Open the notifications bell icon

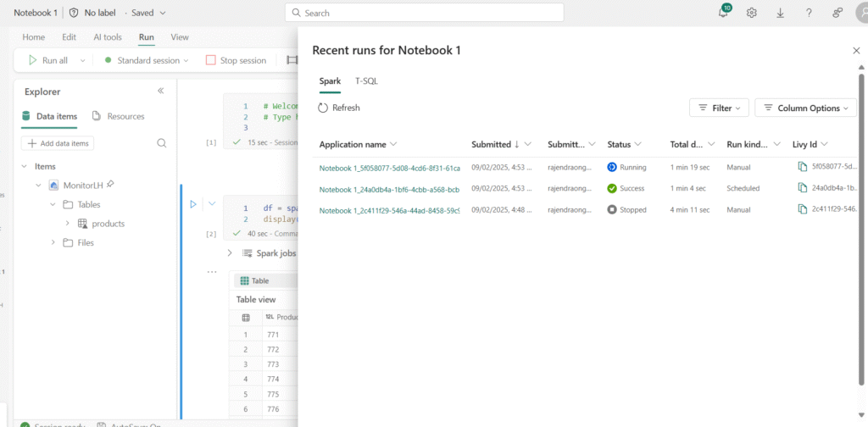tap(724, 12)
